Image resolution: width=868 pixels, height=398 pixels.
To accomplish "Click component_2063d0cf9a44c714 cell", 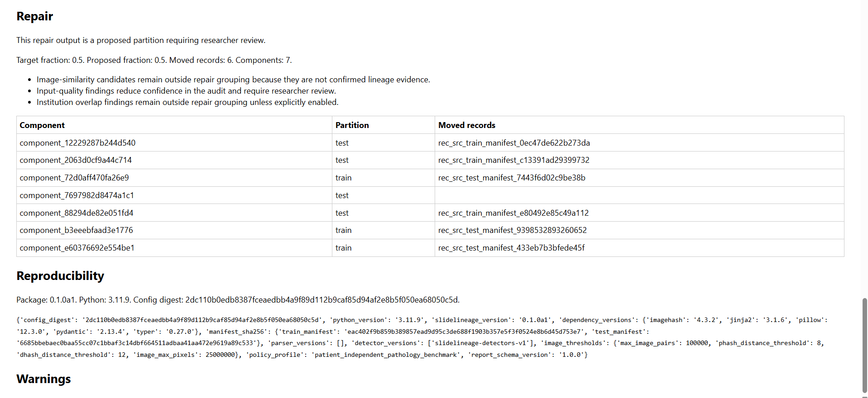I will pos(174,160).
